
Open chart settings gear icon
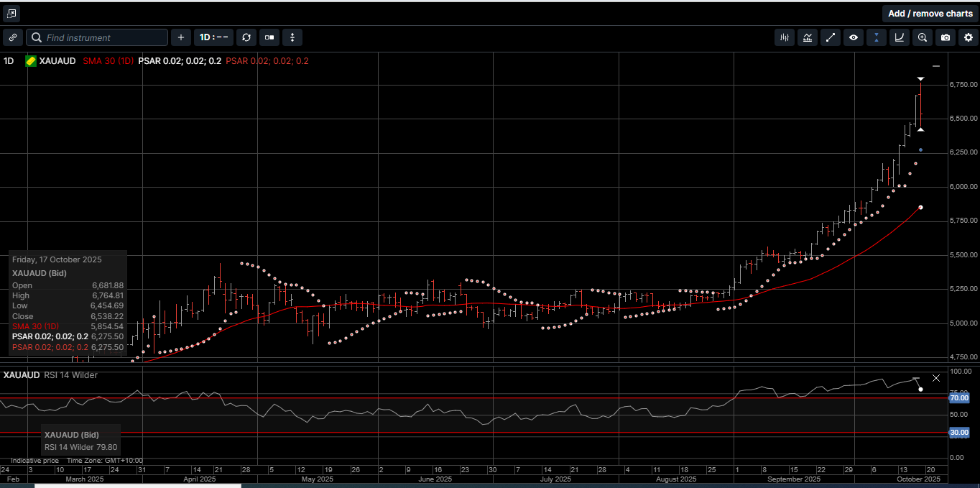[x=968, y=37]
